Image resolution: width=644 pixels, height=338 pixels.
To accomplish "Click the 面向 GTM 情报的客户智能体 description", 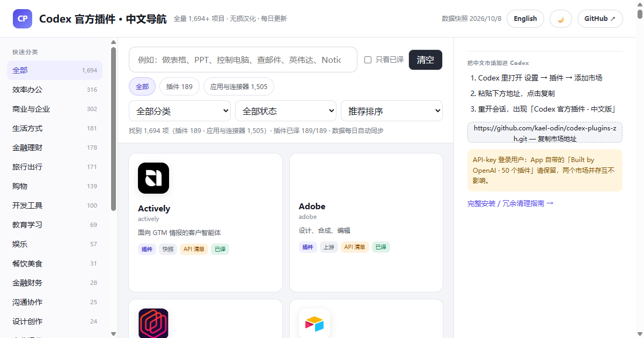I will (179, 233).
